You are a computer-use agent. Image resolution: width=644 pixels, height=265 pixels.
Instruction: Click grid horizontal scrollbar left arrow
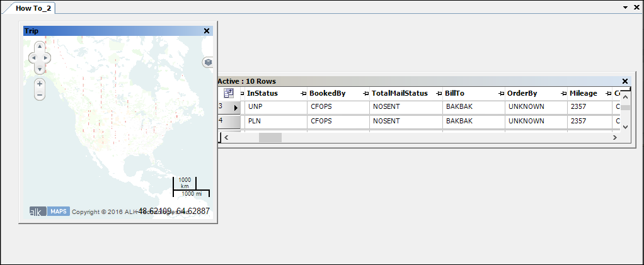tap(226, 137)
